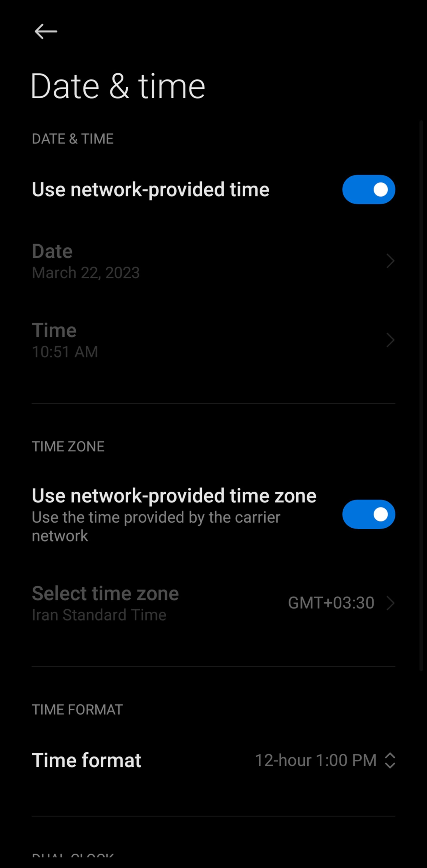The width and height of the screenshot is (427, 868).
Task: Expand Time setting showing 10:51 AM
Action: point(213,339)
